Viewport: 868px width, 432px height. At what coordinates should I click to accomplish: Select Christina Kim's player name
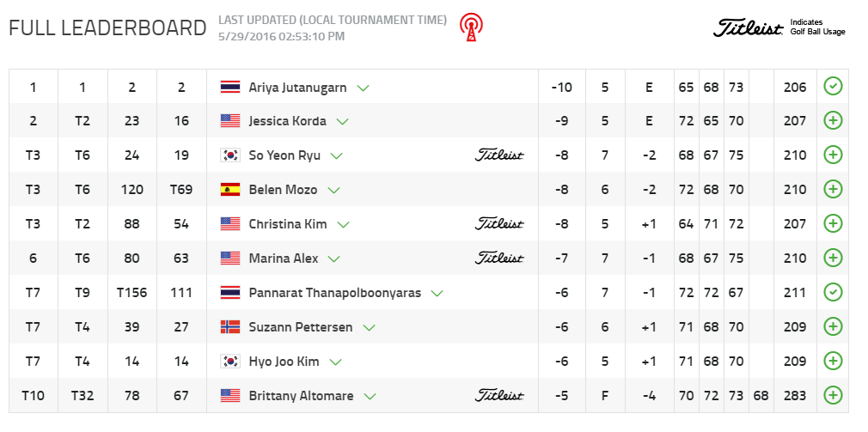point(287,224)
